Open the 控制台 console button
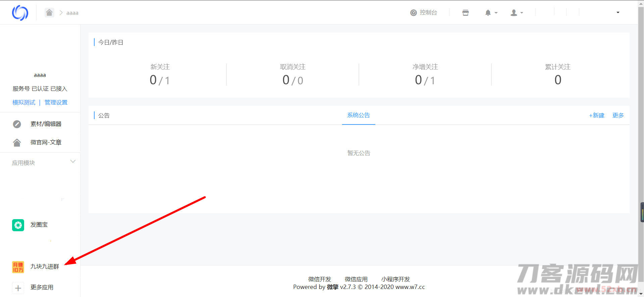 point(424,13)
